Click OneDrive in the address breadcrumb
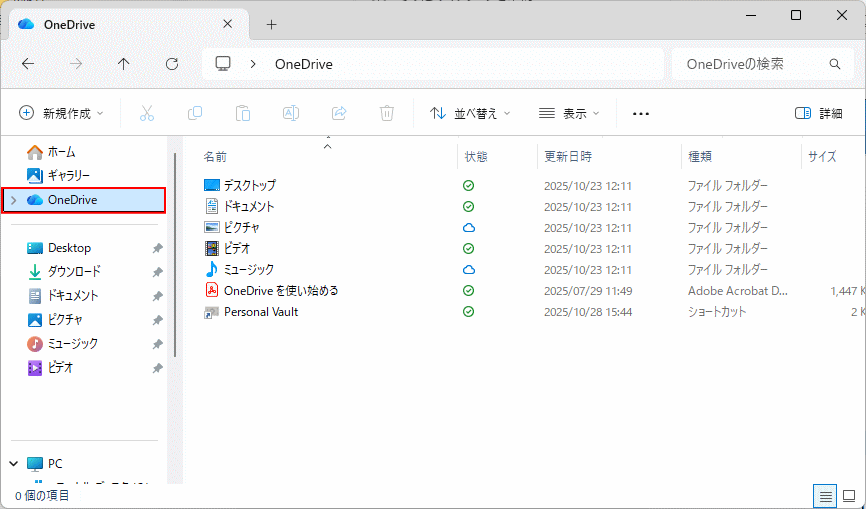Screen dimensions: 866x509 [304, 64]
